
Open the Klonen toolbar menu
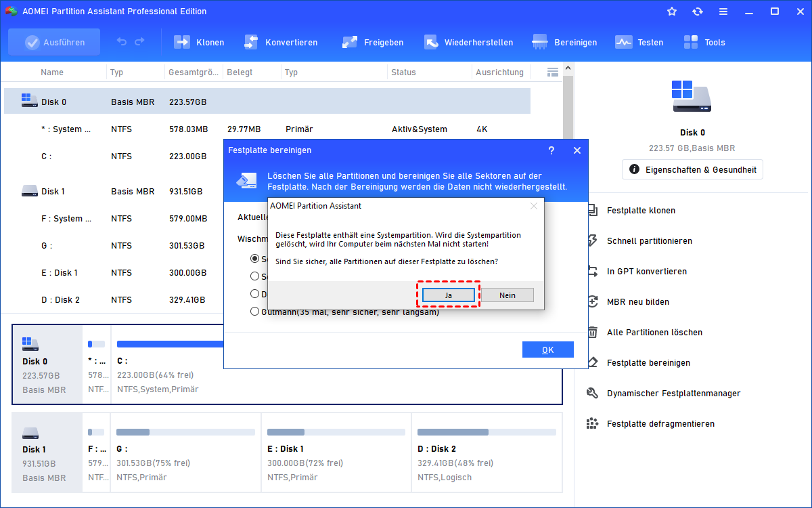pos(199,42)
